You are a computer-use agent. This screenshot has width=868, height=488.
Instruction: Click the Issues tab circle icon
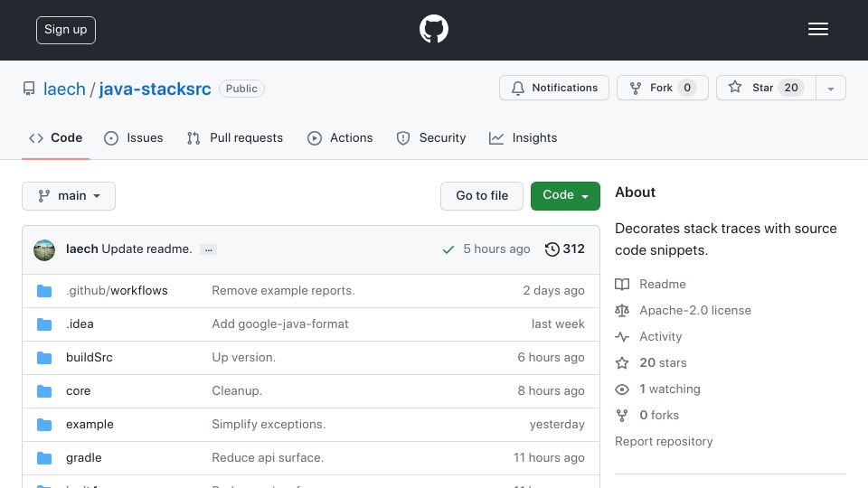point(111,138)
